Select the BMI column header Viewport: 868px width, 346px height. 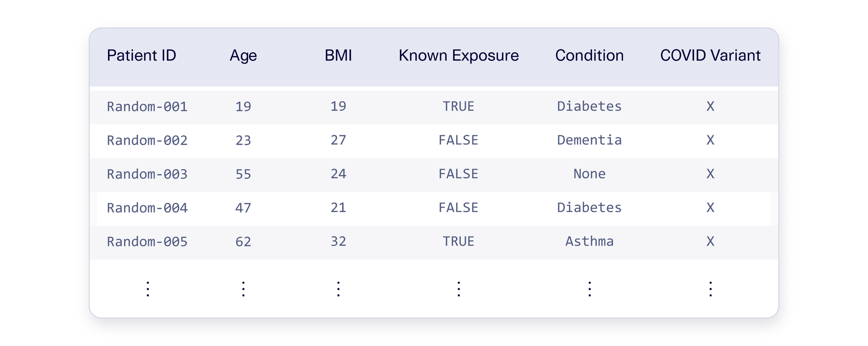(x=338, y=55)
